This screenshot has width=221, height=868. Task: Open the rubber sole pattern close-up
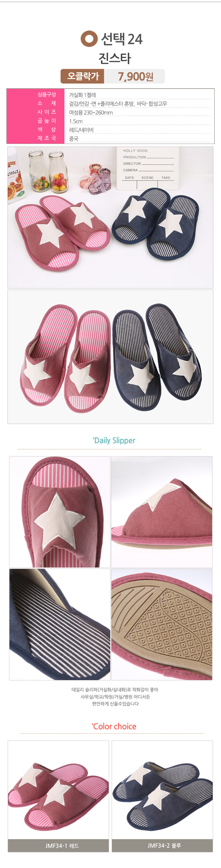pyautogui.click(x=162, y=624)
